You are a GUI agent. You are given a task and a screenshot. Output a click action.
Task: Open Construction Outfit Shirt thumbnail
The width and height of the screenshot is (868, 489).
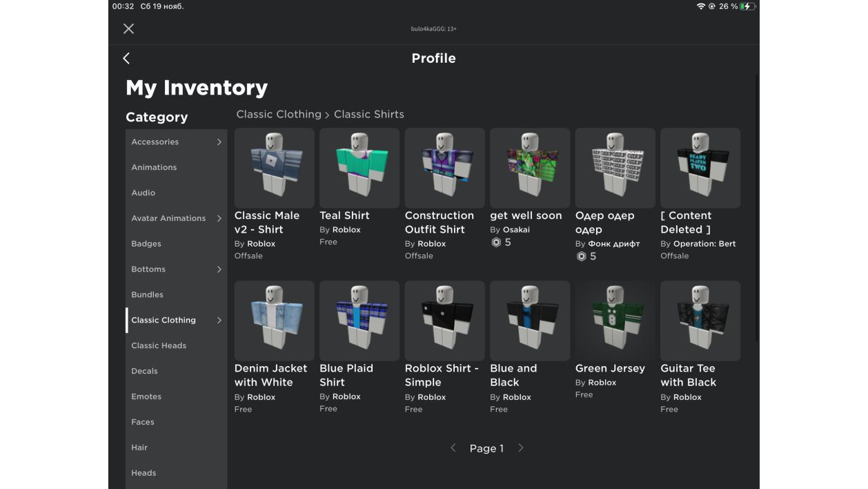click(x=445, y=168)
